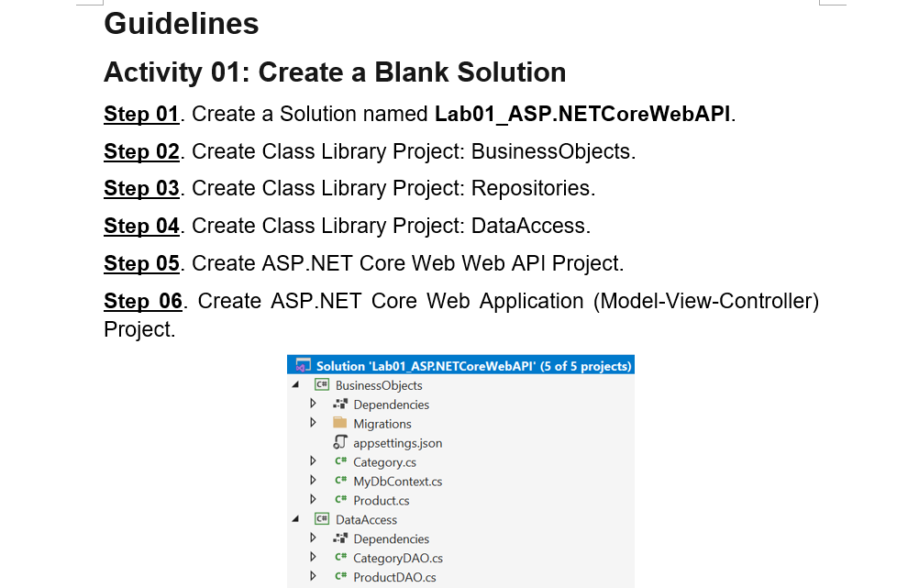Select the Dependencies label under BusinessObjects

point(391,405)
